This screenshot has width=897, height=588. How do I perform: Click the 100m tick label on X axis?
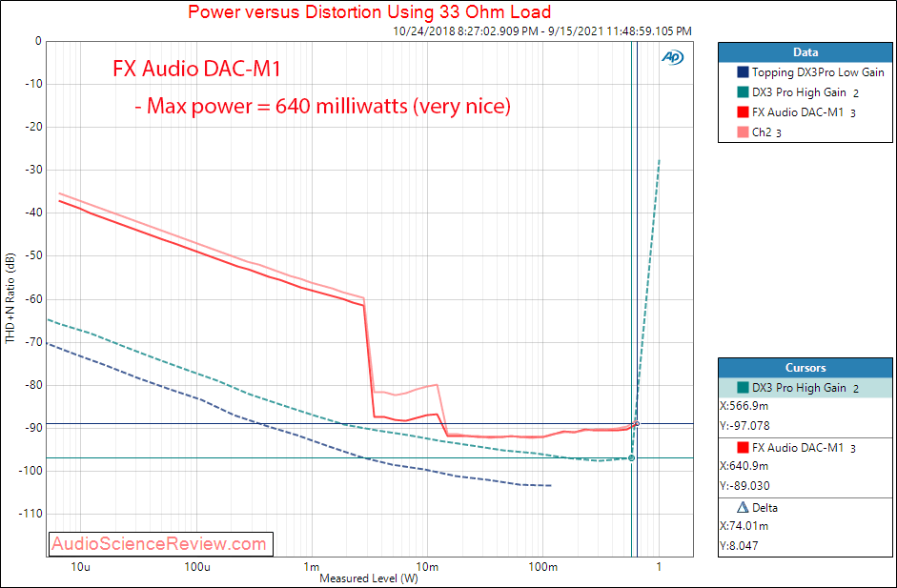pyautogui.click(x=543, y=567)
